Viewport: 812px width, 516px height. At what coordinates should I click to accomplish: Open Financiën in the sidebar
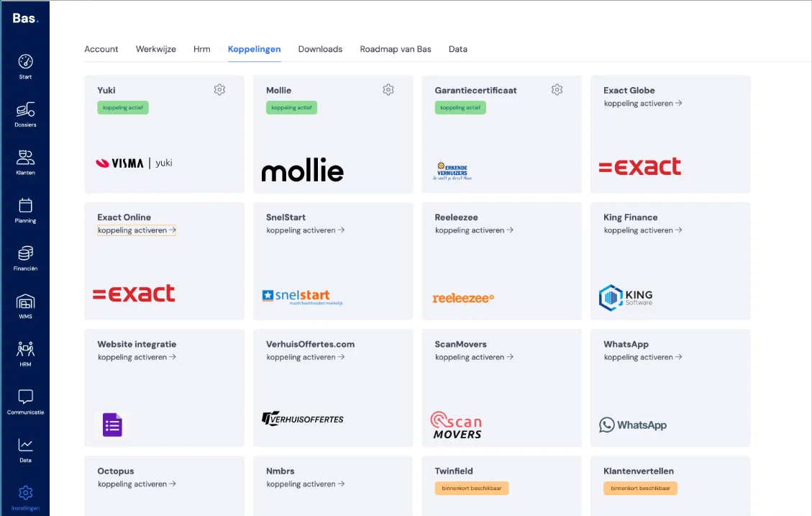coord(25,258)
